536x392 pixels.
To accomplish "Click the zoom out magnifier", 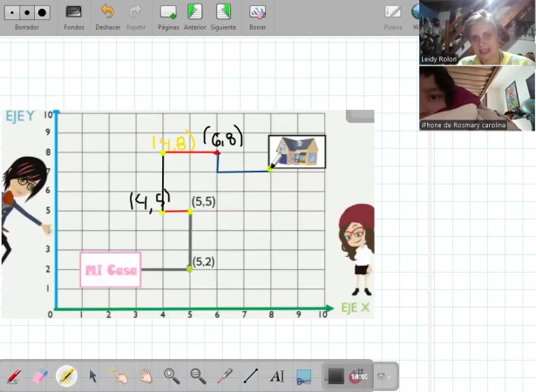I will click(x=198, y=376).
